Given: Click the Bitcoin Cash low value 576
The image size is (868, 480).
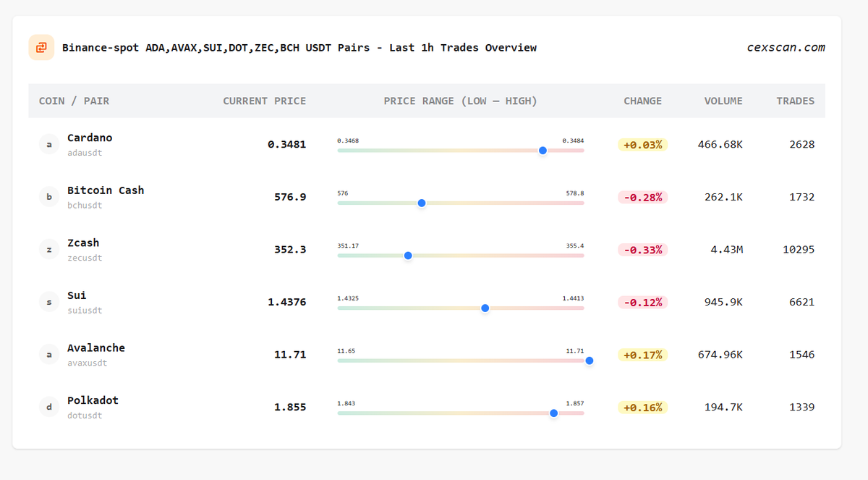Looking at the screenshot, I should click(343, 193).
